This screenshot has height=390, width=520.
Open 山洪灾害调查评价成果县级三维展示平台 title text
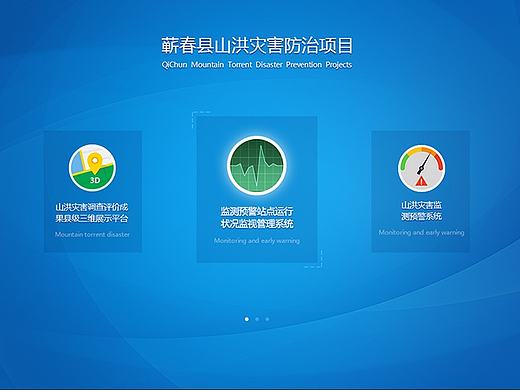92,213
